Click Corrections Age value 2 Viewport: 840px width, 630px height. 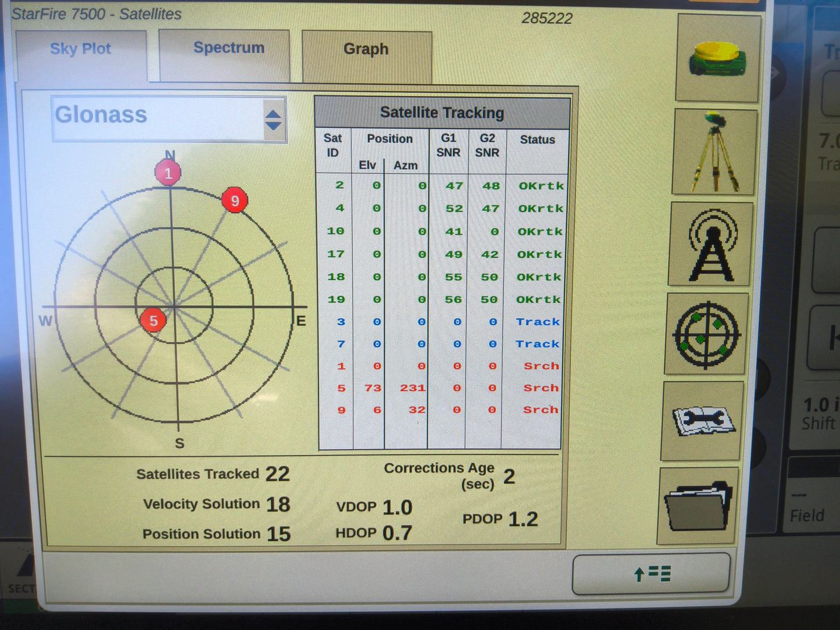pos(509,477)
